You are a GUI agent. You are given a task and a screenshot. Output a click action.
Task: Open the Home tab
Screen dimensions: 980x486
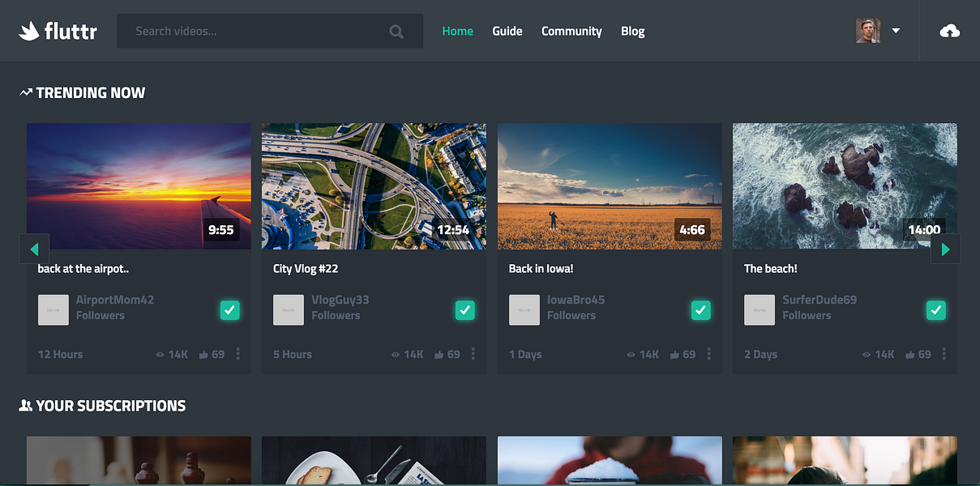457,31
